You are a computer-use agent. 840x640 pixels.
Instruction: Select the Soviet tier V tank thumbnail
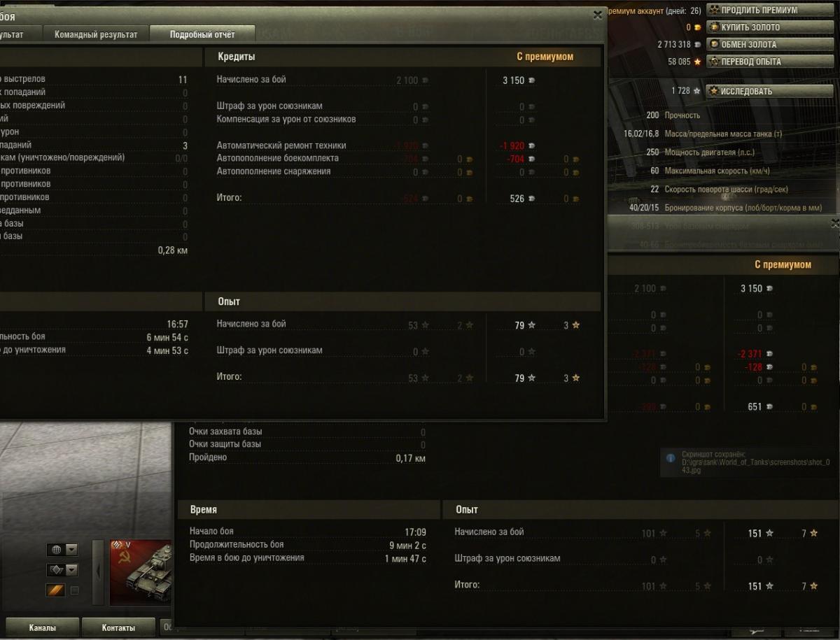pyautogui.click(x=141, y=572)
